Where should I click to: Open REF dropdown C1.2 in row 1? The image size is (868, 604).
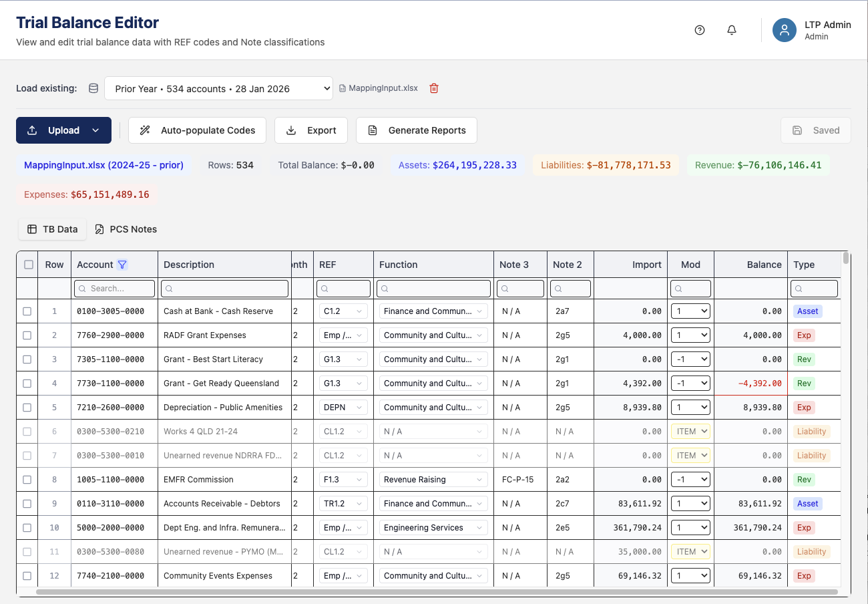click(x=343, y=311)
